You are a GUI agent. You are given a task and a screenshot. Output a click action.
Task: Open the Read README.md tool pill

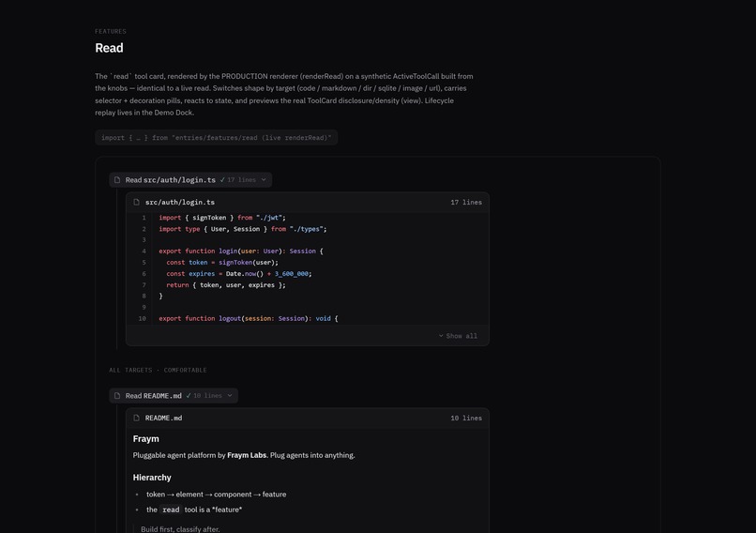click(x=174, y=396)
